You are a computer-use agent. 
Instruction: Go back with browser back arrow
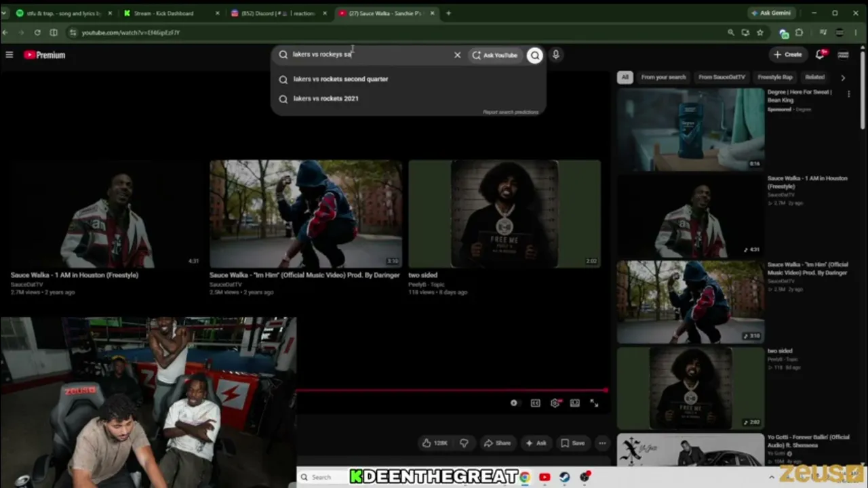point(5,33)
